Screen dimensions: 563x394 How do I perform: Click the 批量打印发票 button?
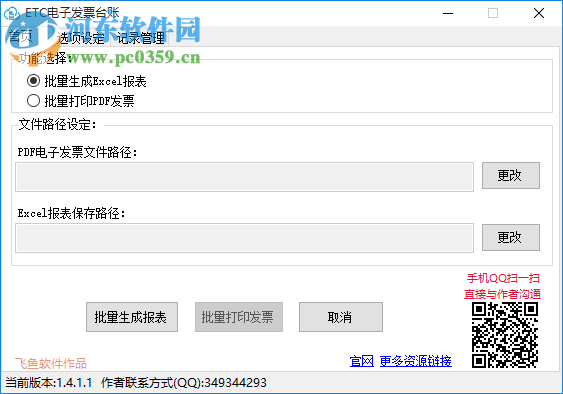click(x=239, y=317)
